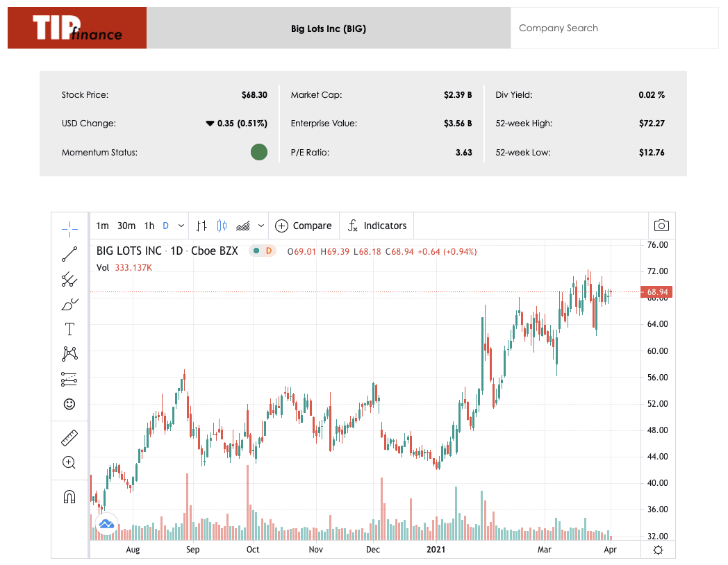Switch chart style to area
728x565 pixels.
(x=243, y=226)
